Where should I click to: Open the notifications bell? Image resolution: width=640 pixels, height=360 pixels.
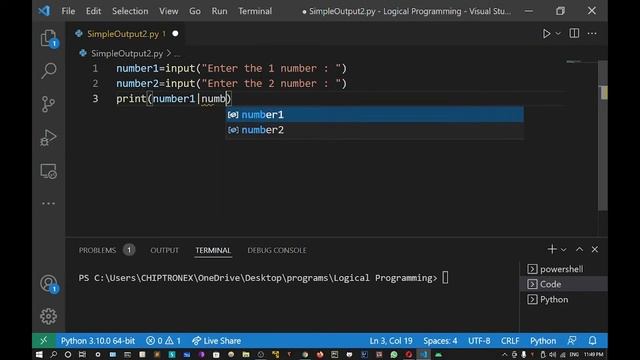[x=592, y=340]
